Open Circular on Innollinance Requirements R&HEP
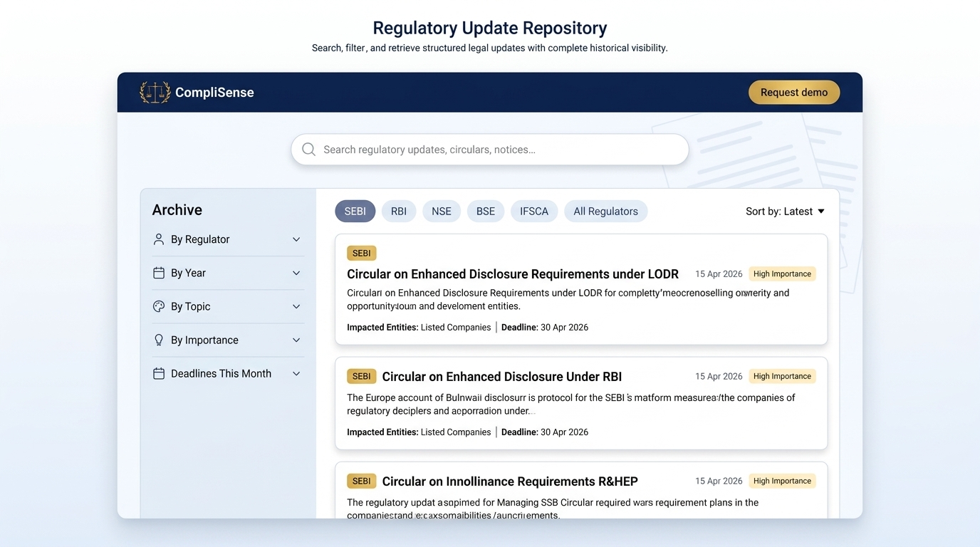The width and height of the screenshot is (980, 547). (510, 481)
